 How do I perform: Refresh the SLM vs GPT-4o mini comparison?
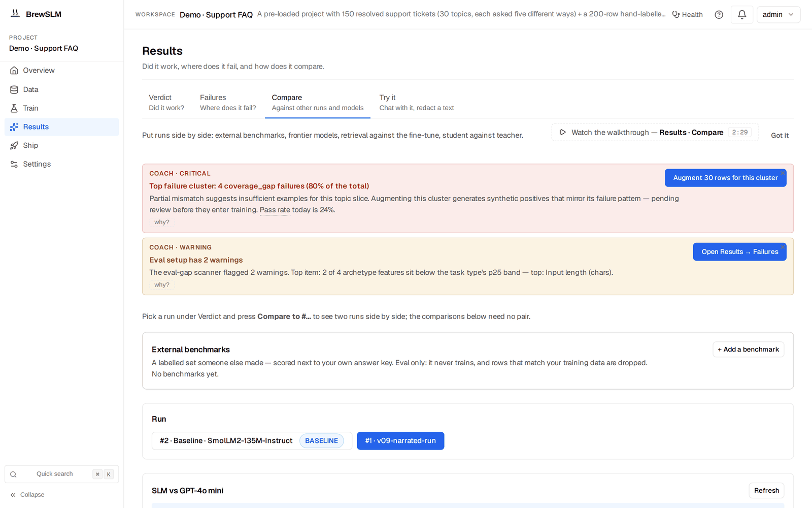tap(766, 491)
